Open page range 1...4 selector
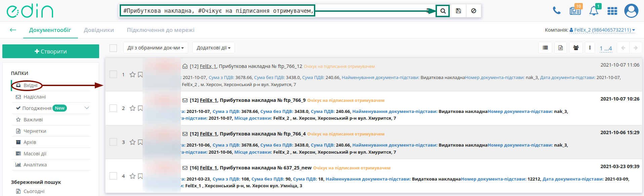 606,48
